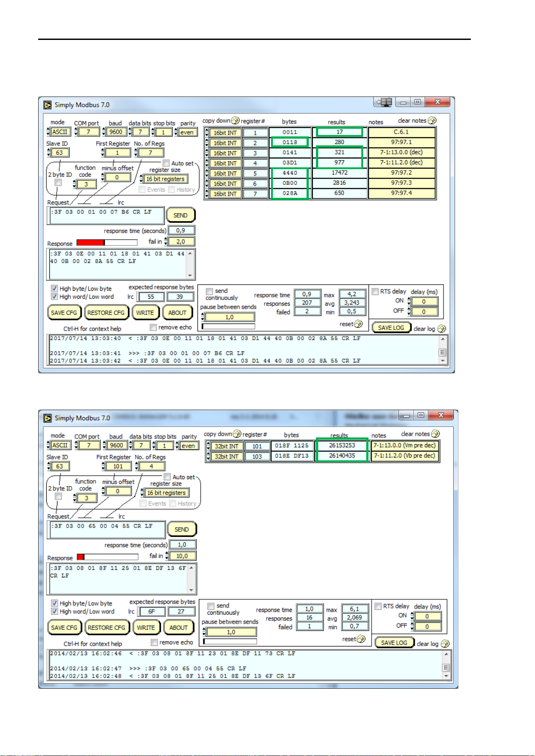Image resolution: width=535 pixels, height=756 pixels.
Task: Click notes cell 7-1:11.2.0 (Vb pre dec)
Action: [404, 456]
